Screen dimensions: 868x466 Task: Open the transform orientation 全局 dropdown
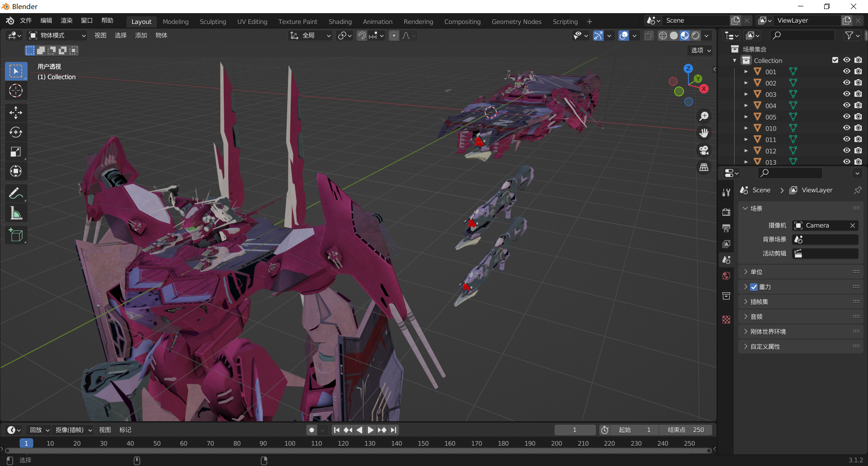[310, 35]
